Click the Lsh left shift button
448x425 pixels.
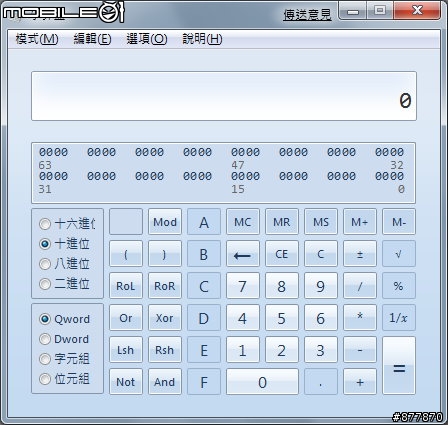pyautogui.click(x=126, y=350)
